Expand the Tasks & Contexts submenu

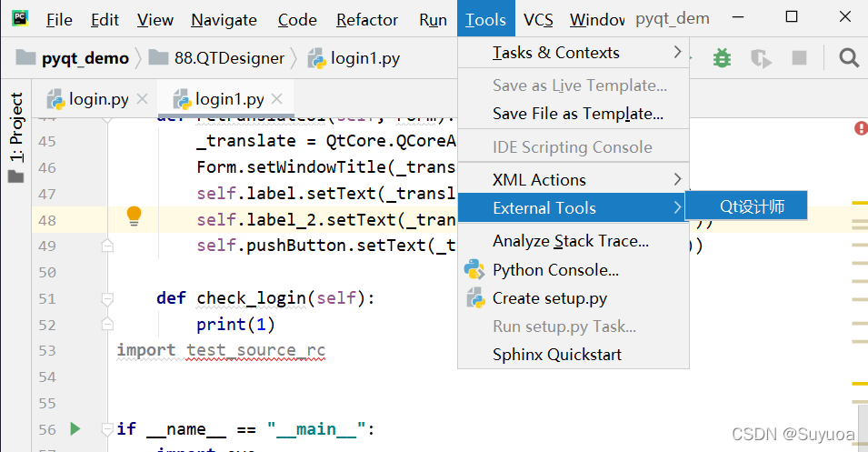[573, 53]
